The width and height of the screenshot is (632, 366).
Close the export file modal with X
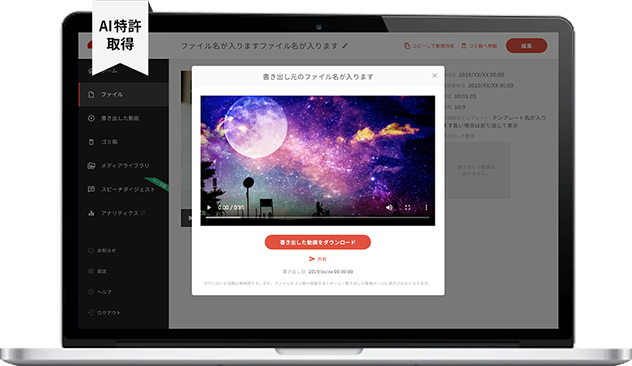click(434, 75)
